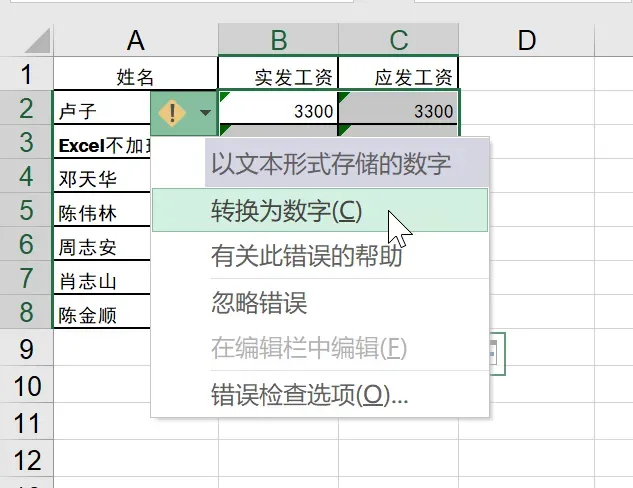Click row 9 header

coord(25,349)
